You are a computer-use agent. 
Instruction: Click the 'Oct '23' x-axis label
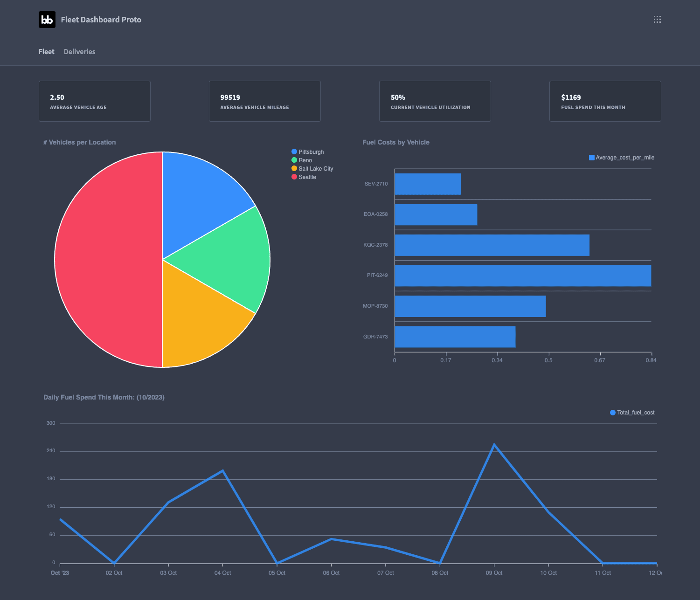click(x=60, y=573)
